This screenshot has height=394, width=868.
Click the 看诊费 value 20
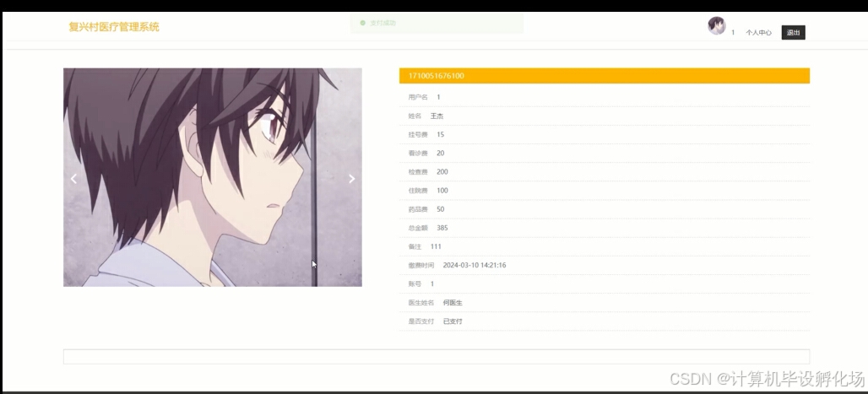440,154
